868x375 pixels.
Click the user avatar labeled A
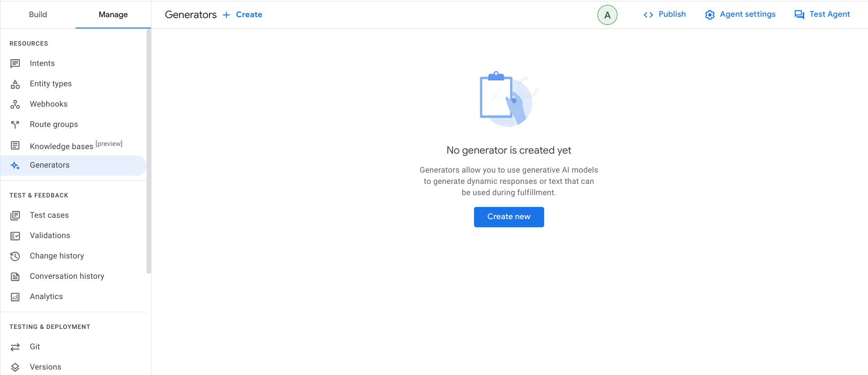pyautogui.click(x=607, y=15)
